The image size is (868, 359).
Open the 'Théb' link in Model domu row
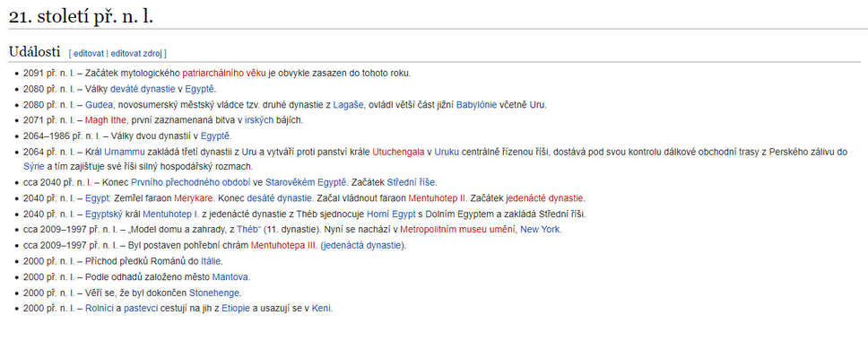coord(247,230)
